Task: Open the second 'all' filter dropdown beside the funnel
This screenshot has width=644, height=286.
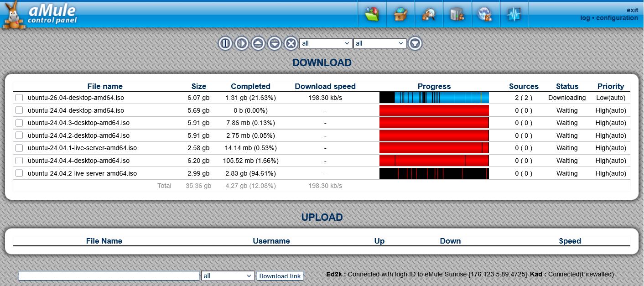Action: pyautogui.click(x=380, y=43)
